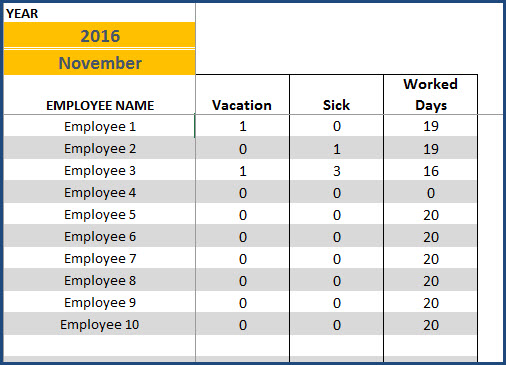The image size is (506, 365).
Task: Click Employee 5's Worked Days value 20
Action: coord(431,214)
